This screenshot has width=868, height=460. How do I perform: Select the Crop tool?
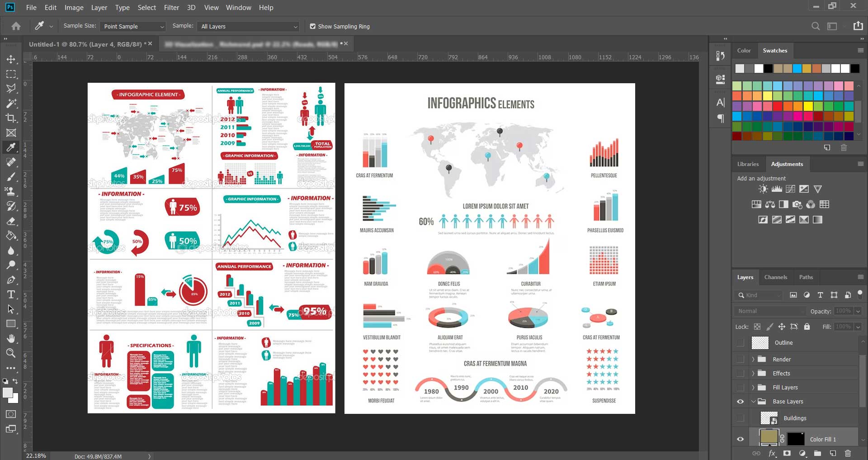click(x=11, y=118)
